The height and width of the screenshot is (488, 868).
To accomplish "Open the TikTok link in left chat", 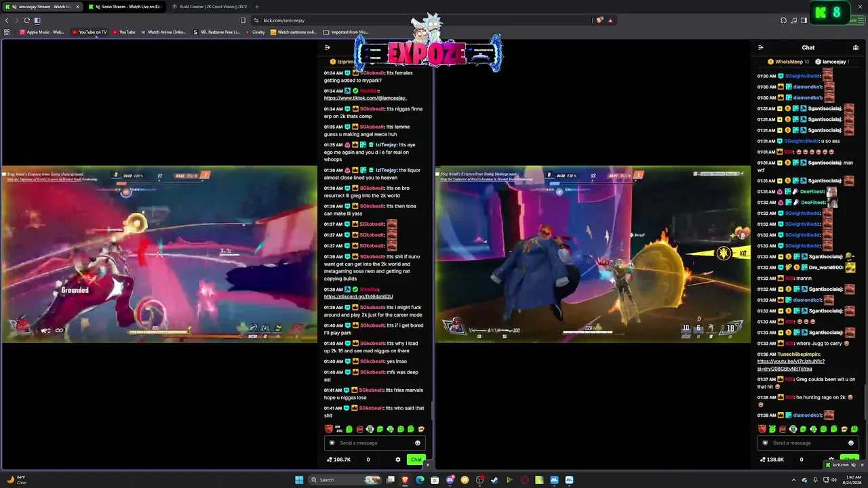I will (366, 98).
